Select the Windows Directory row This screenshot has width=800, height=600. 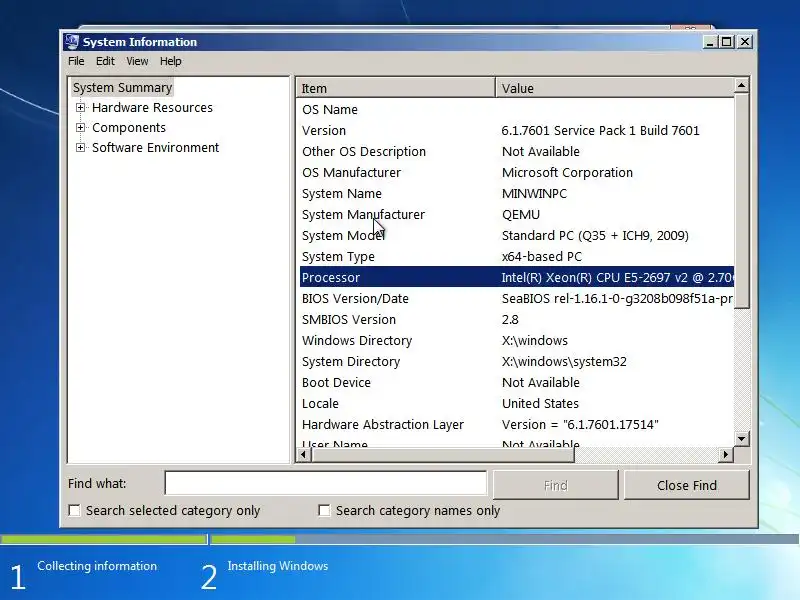(517, 341)
